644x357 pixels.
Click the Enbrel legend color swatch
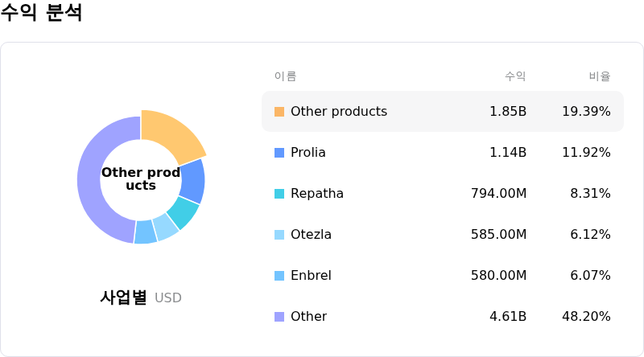(x=279, y=276)
